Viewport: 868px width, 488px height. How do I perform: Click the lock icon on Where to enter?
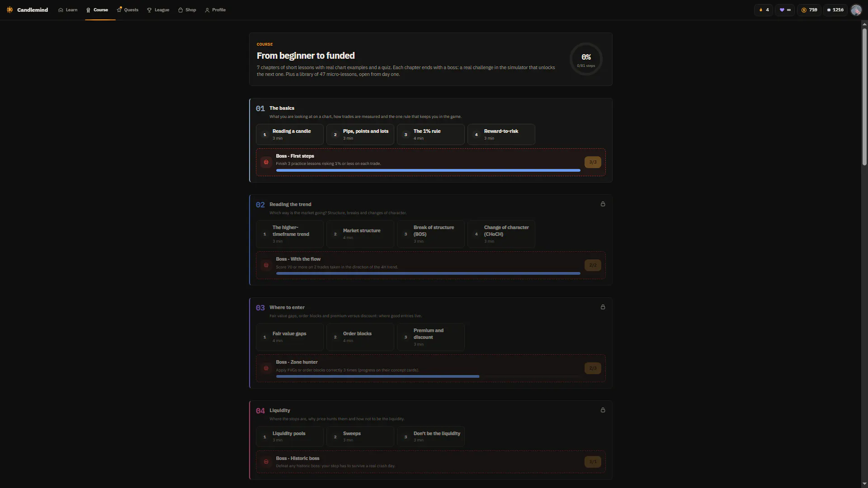click(x=603, y=307)
